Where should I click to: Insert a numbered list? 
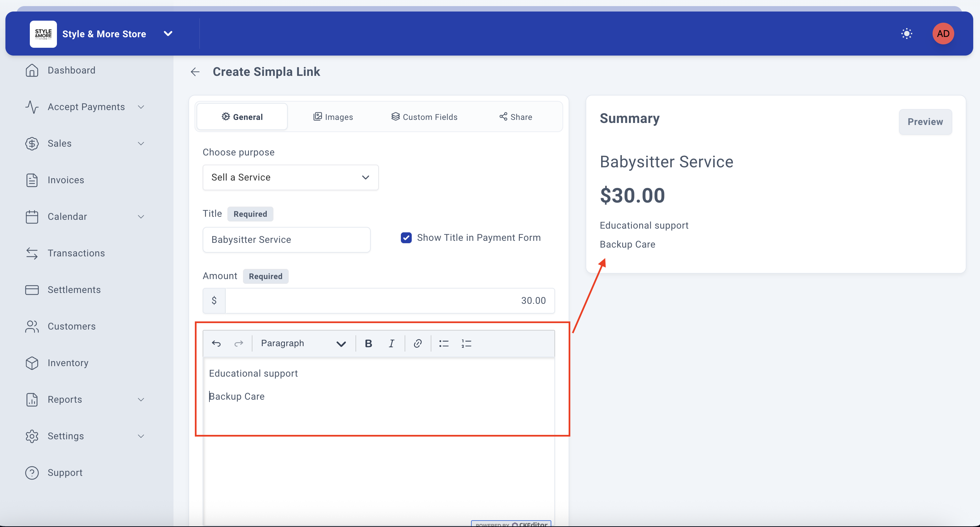click(466, 343)
